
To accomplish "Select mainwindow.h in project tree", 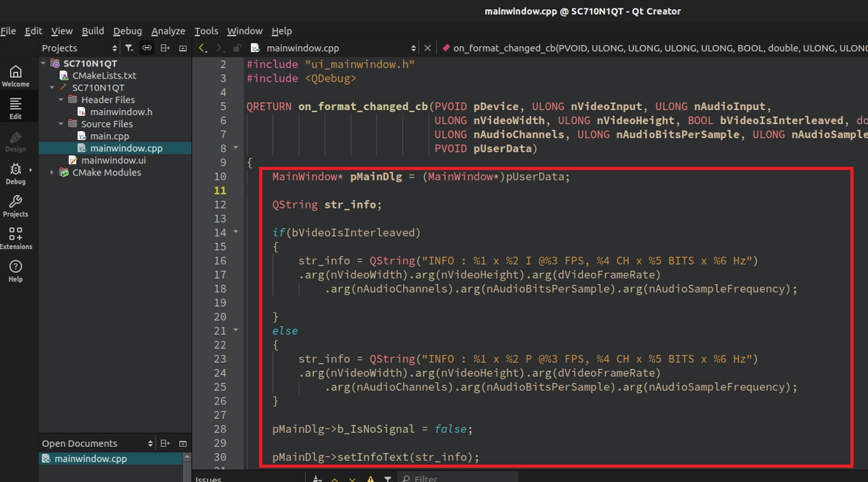I will 121,112.
